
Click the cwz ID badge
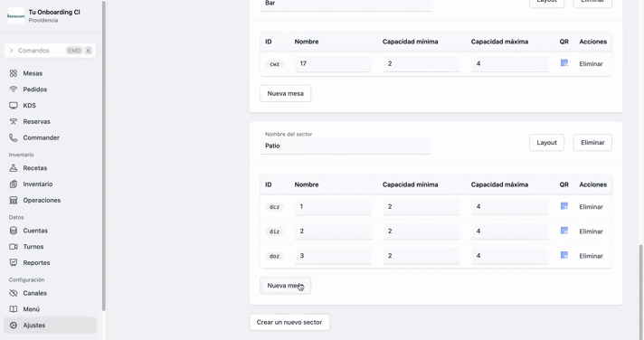[x=275, y=64]
